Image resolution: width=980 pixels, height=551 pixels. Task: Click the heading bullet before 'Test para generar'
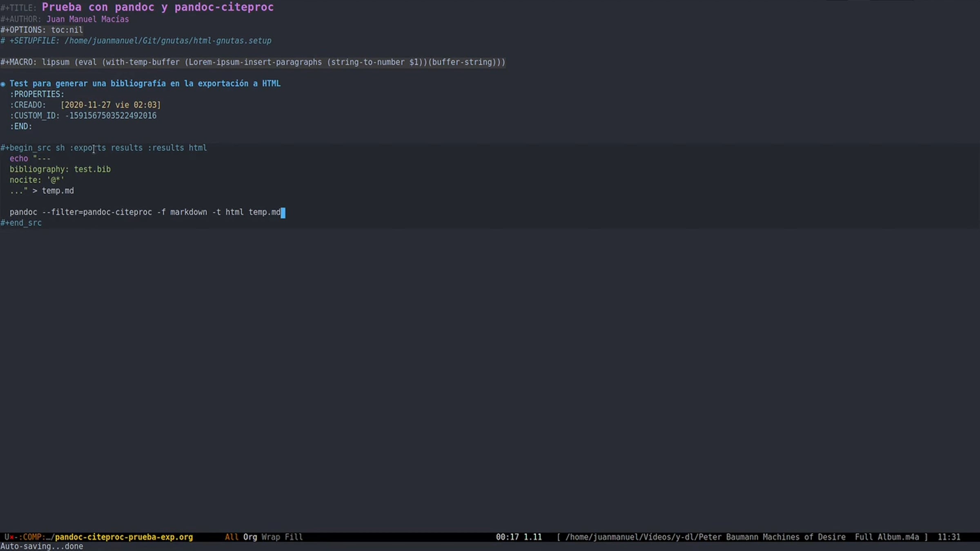pos(3,84)
